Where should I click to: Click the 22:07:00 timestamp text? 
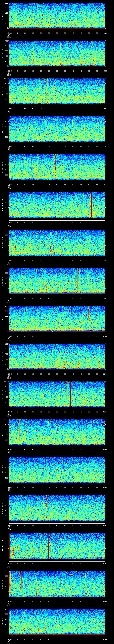point(9,260)
